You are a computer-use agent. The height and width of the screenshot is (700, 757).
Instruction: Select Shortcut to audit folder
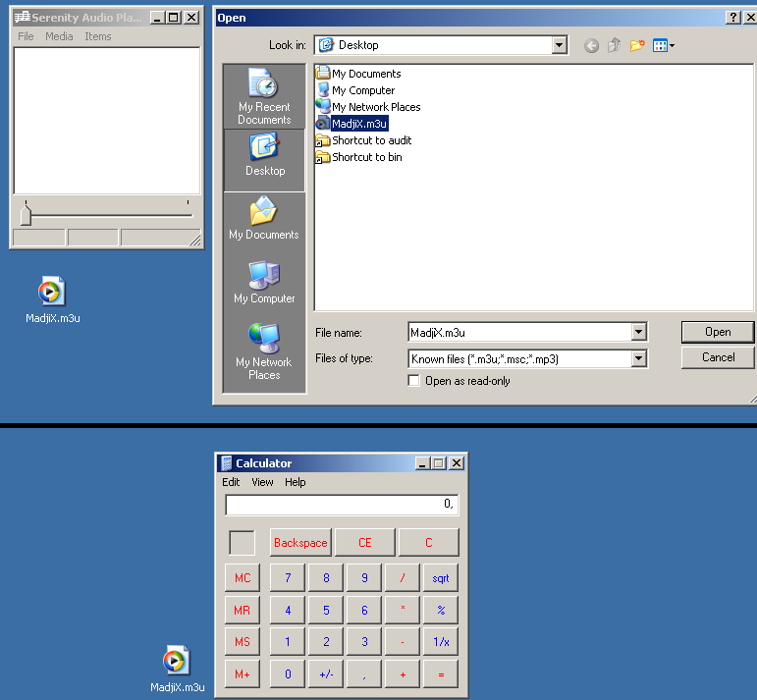(x=363, y=140)
